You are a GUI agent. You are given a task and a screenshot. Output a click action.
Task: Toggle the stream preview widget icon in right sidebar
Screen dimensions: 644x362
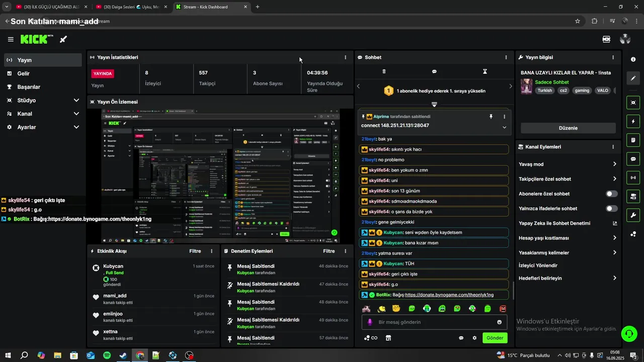coord(633,103)
